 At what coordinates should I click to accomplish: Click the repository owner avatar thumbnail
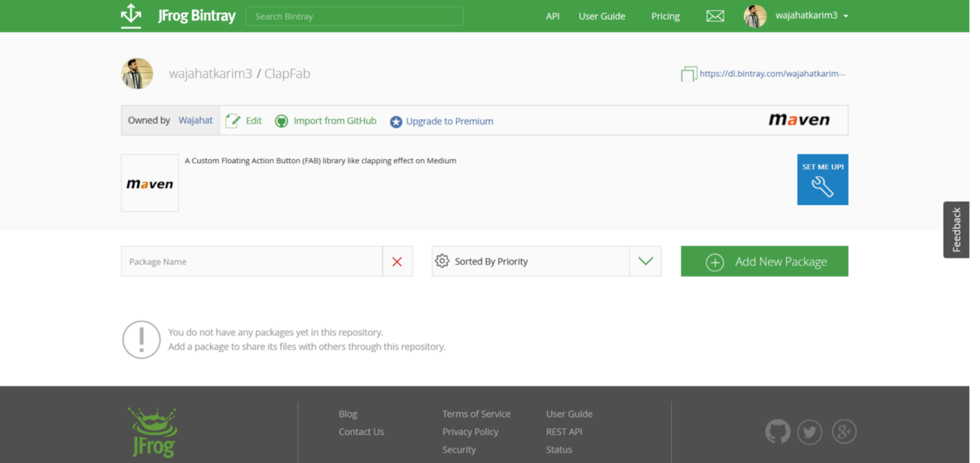click(x=137, y=74)
